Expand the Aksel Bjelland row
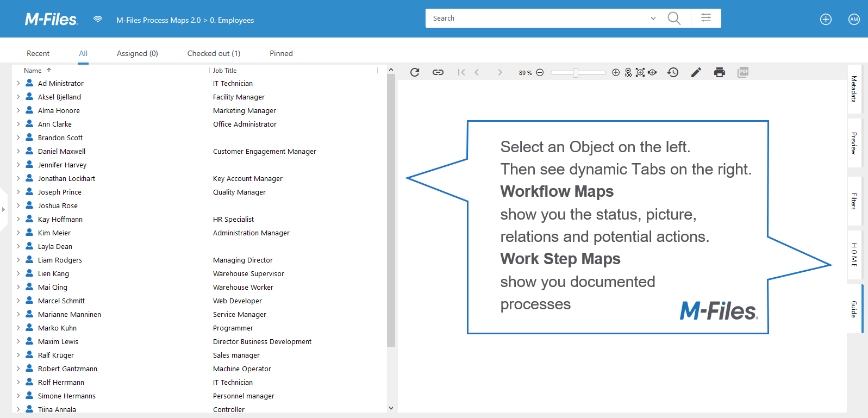 (18, 97)
